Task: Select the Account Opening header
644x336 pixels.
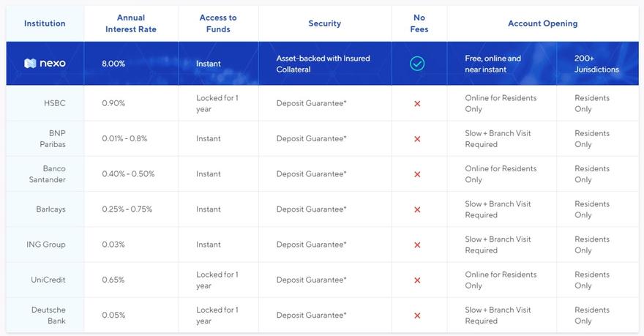Action: 542,23
